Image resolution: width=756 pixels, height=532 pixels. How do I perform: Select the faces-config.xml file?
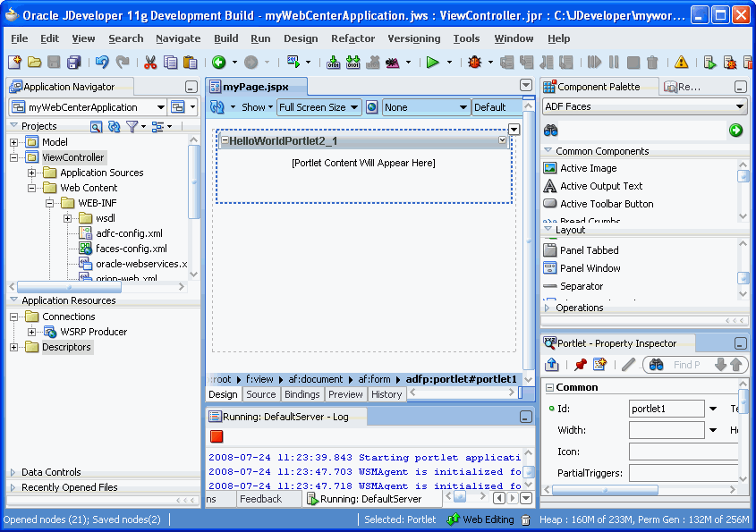point(132,249)
